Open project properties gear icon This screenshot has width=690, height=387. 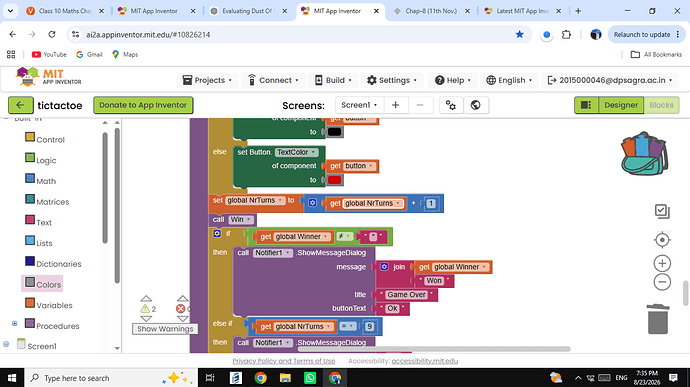451,105
